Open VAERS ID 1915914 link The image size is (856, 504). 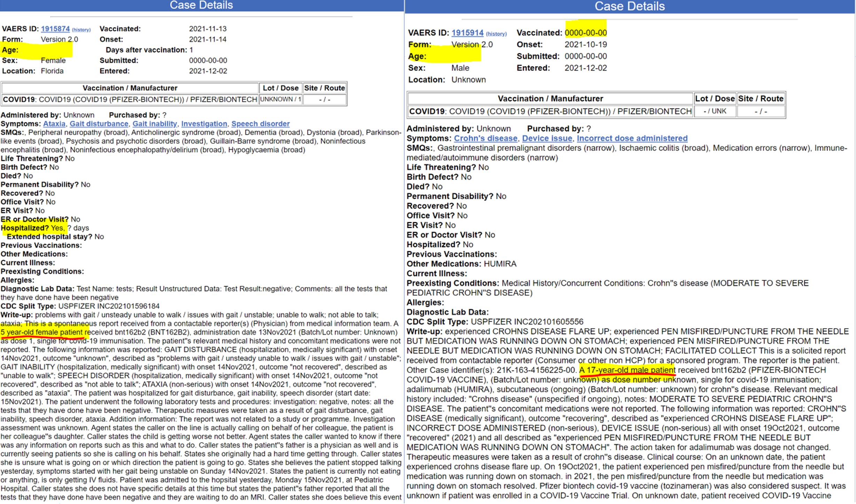(x=467, y=33)
